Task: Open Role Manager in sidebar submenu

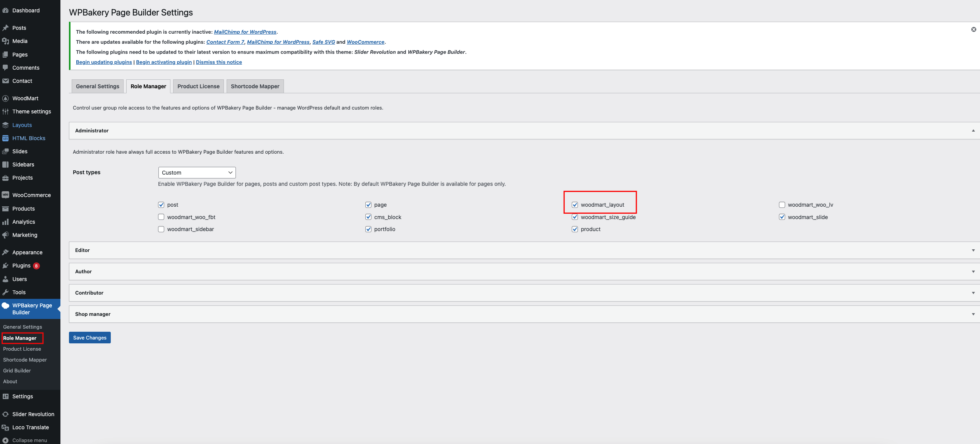Action: coord(20,338)
